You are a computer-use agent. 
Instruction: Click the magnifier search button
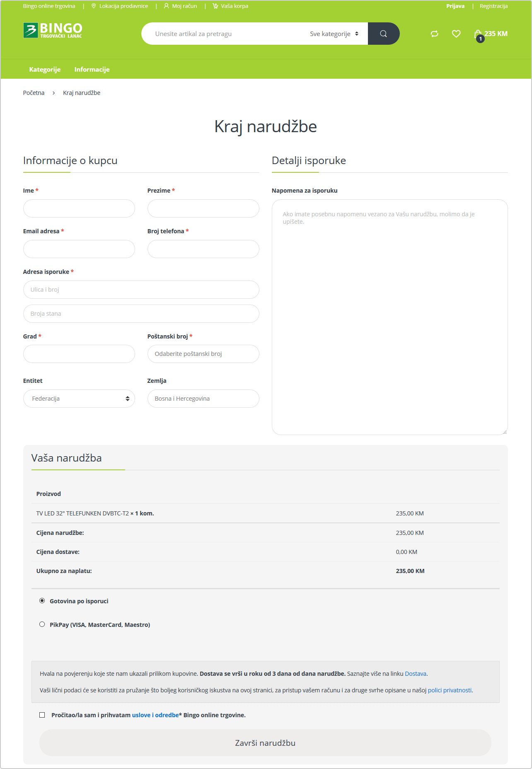(383, 34)
